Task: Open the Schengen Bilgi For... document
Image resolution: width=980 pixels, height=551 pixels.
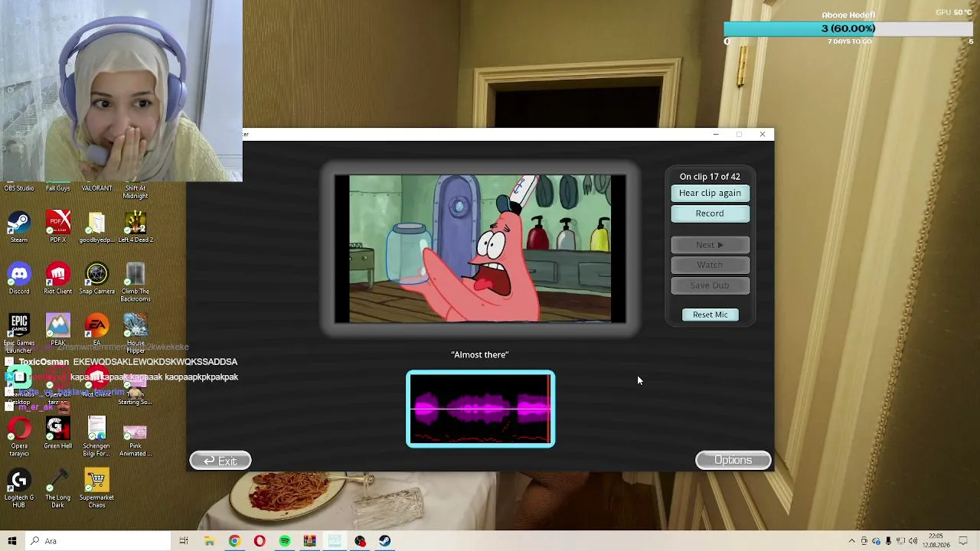Action: click(96, 437)
